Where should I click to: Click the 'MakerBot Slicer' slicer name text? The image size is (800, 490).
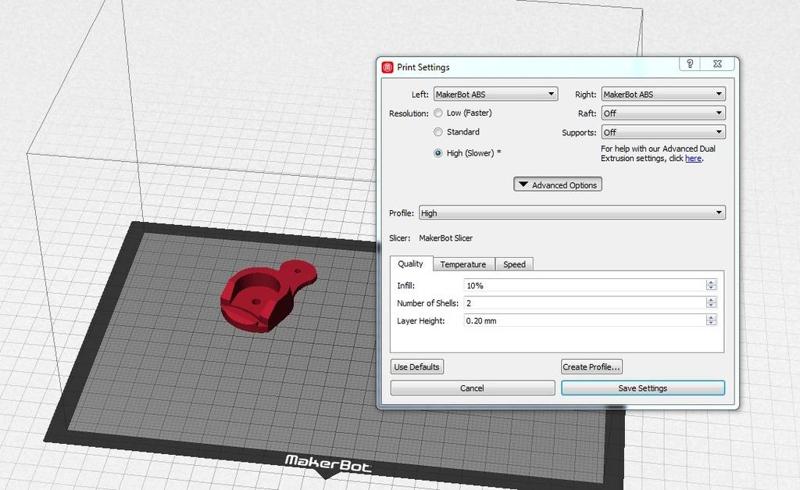pyautogui.click(x=446, y=238)
